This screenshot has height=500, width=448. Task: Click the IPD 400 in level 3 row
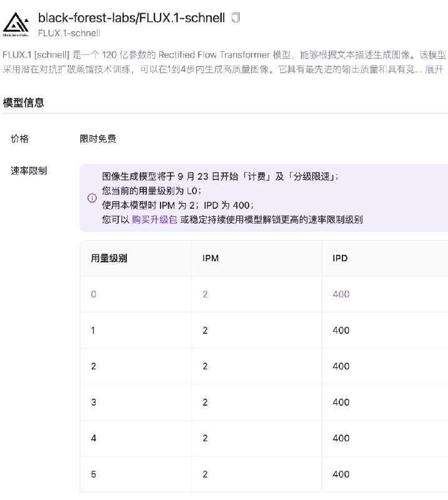[341, 402]
